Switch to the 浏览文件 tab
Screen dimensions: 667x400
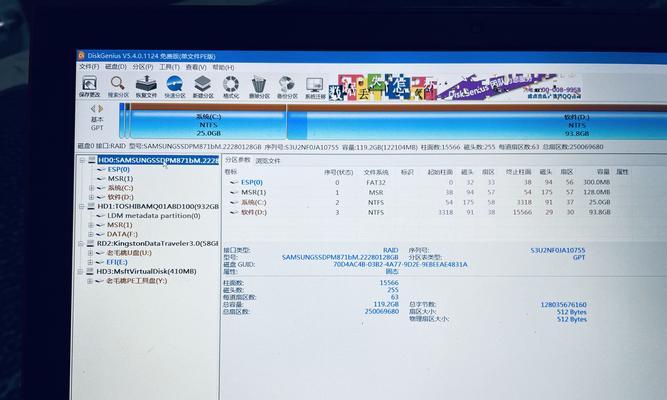pyautogui.click(x=268, y=161)
